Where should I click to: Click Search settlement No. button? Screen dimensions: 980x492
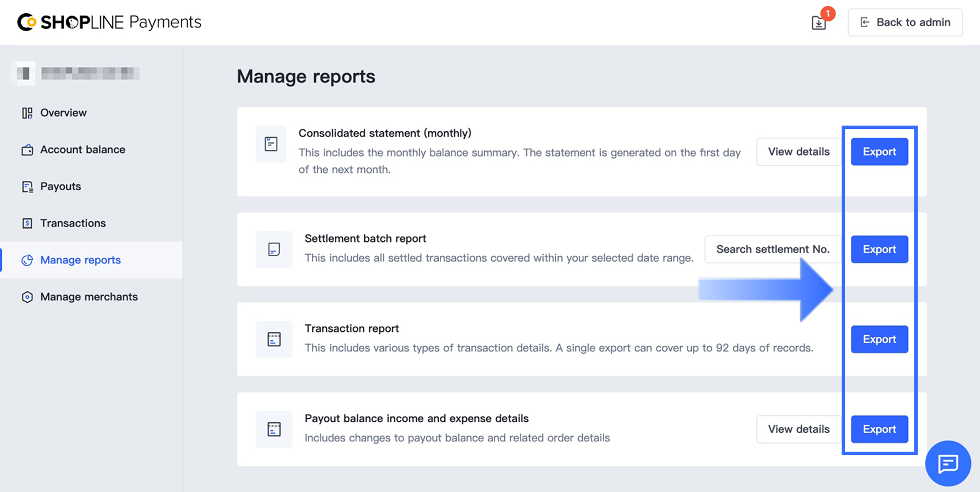tap(772, 249)
